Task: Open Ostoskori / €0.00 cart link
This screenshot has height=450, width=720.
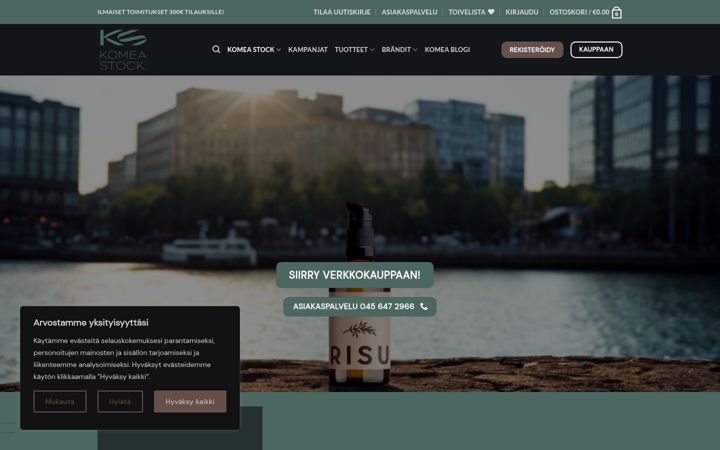Action: click(585, 12)
